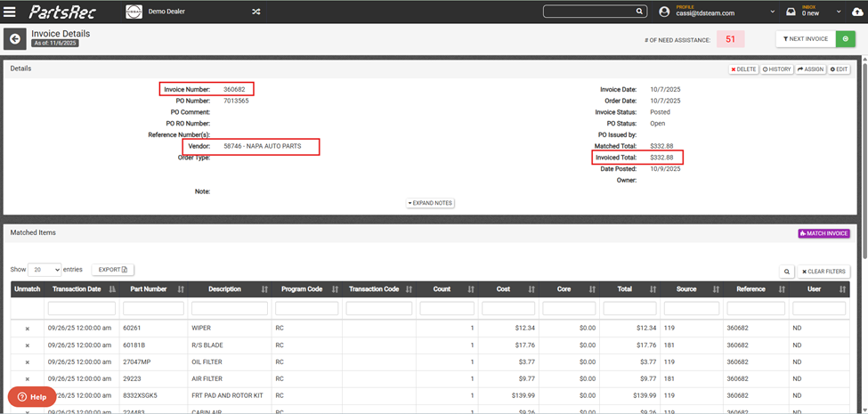Unmatch the WIPER row

click(x=27, y=329)
